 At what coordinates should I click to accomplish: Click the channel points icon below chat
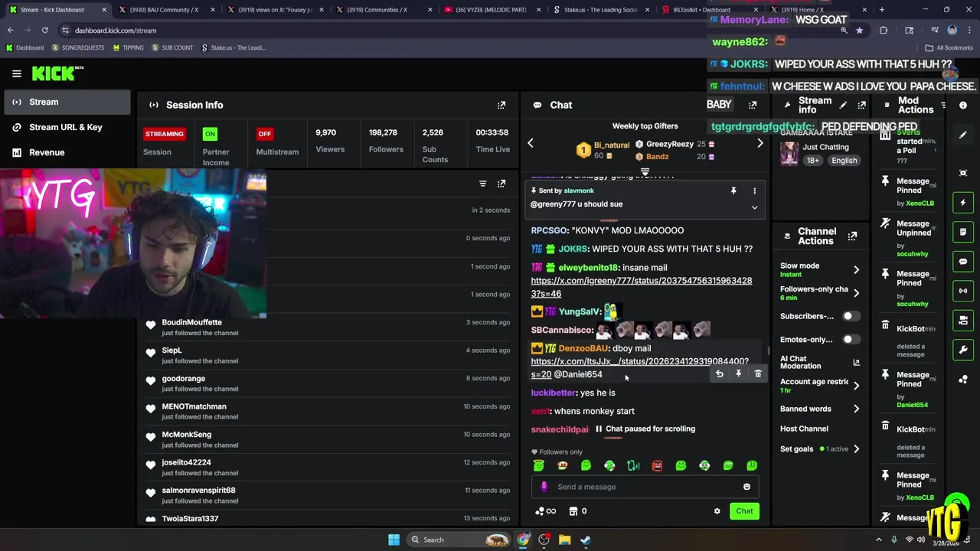pos(545,511)
